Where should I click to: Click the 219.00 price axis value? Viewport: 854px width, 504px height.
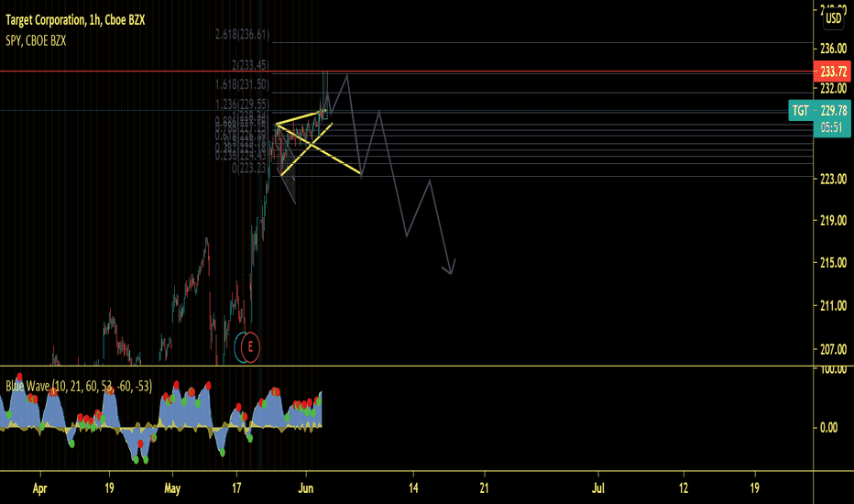[833, 221]
